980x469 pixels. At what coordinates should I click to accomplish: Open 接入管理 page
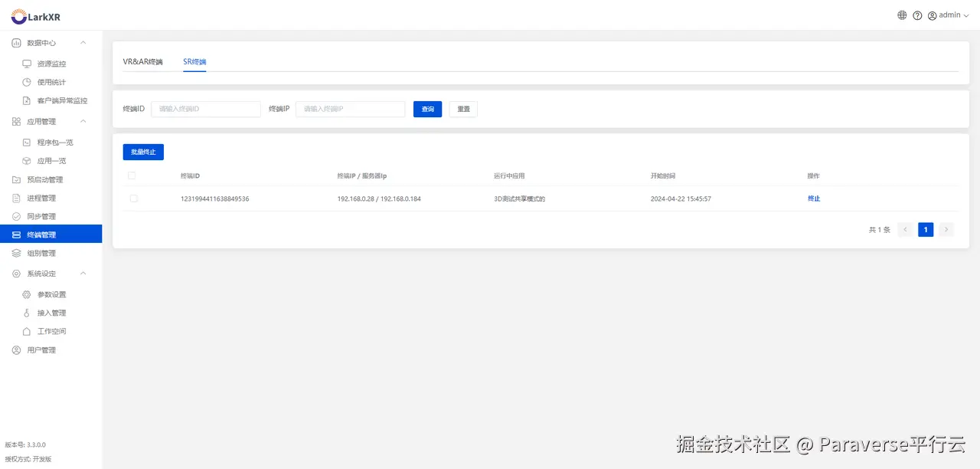51,313
